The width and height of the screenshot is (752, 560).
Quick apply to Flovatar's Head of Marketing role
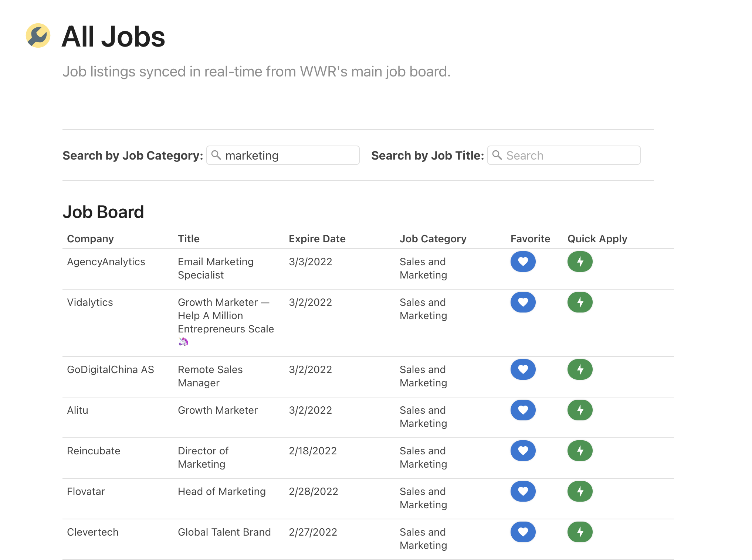click(x=579, y=491)
